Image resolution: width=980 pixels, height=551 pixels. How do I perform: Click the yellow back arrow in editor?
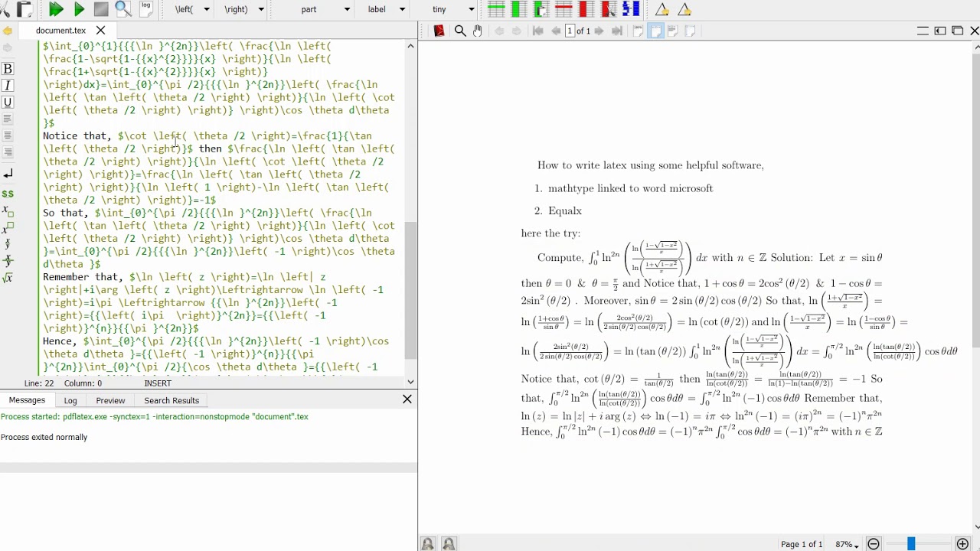coord(7,31)
